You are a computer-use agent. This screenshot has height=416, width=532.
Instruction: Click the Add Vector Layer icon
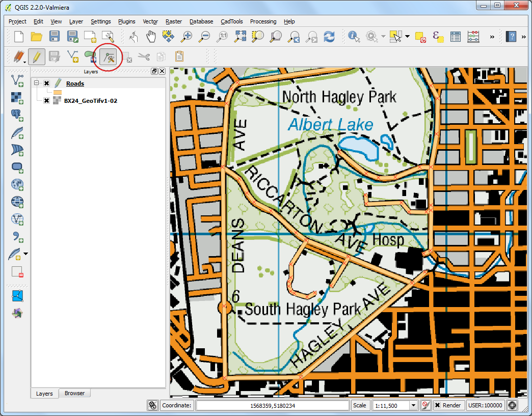click(18, 80)
